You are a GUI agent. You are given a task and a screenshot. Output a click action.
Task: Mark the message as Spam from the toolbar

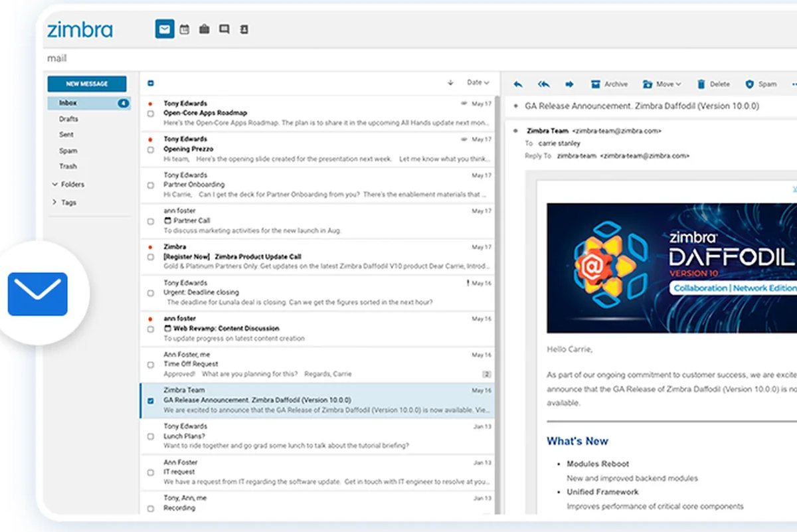[760, 84]
